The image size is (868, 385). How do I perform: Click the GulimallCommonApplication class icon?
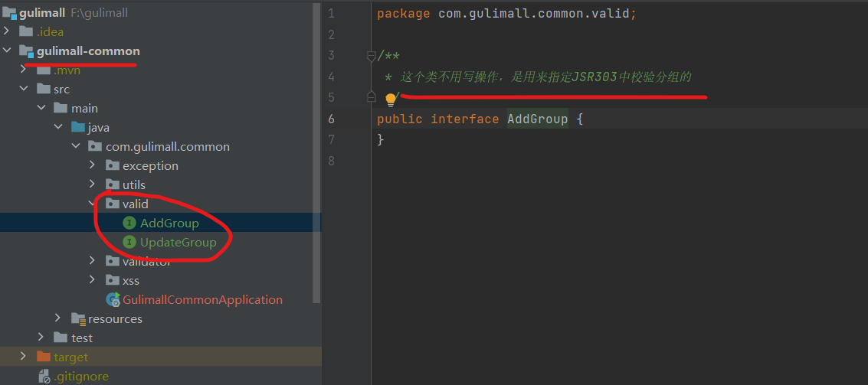click(x=113, y=300)
